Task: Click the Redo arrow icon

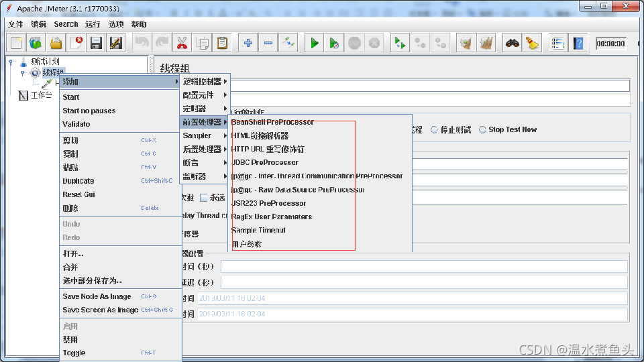Action: tap(162, 43)
